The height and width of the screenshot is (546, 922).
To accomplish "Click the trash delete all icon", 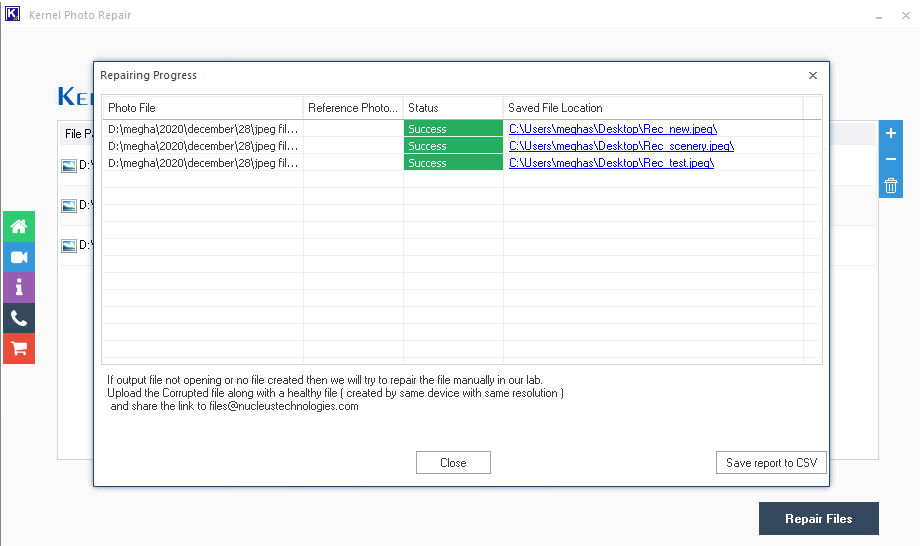I will coord(891,186).
